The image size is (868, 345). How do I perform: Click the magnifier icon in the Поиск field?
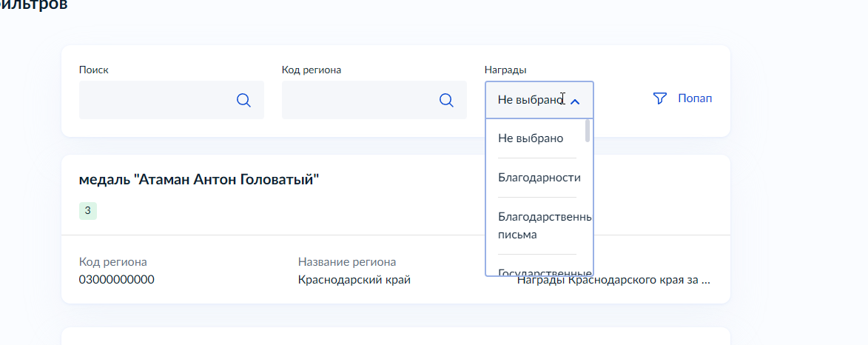(243, 100)
